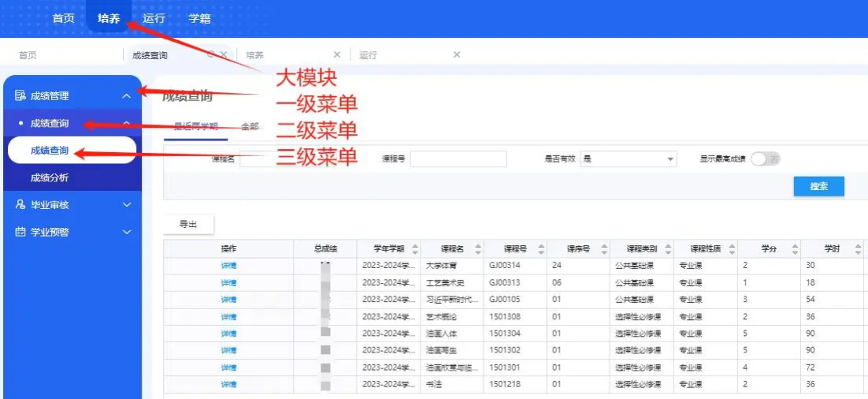
Task: Close the 运行 page tab
Action: point(457,55)
